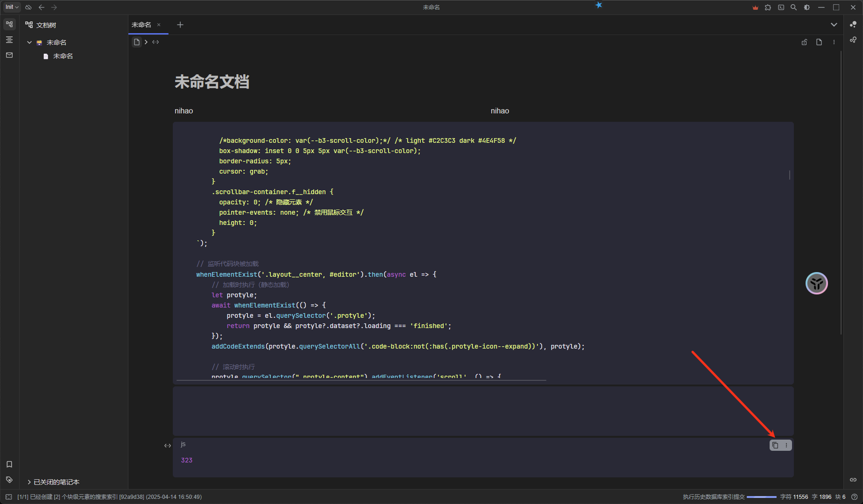Open the Init workspace dropdown
This screenshot has height=504, width=863.
[12, 7]
